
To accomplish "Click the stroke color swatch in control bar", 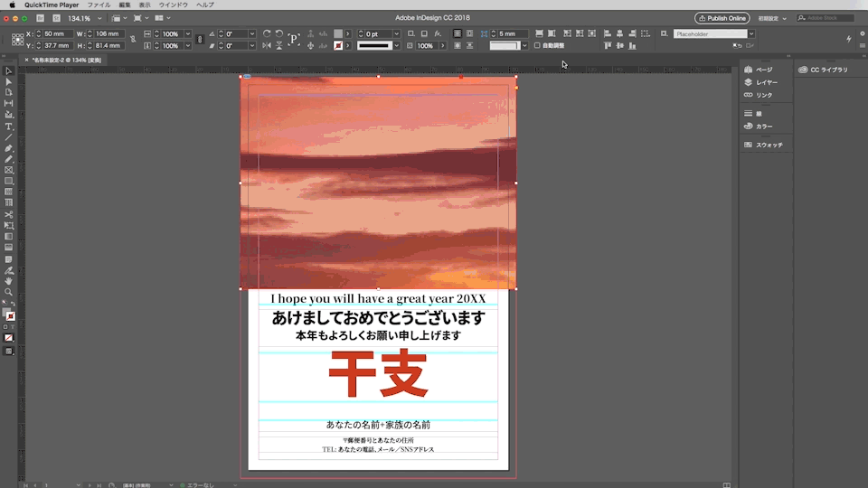I will pyautogui.click(x=337, y=45).
